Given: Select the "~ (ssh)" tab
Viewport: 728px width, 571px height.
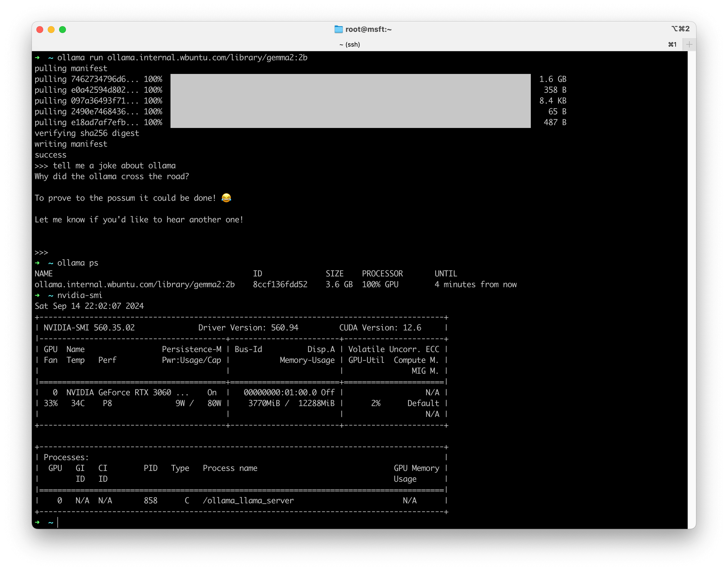Looking at the screenshot, I should pos(350,44).
